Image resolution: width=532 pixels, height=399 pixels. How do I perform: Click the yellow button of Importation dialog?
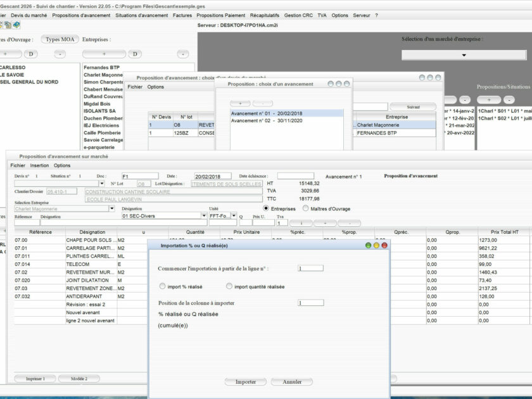pos(376,245)
